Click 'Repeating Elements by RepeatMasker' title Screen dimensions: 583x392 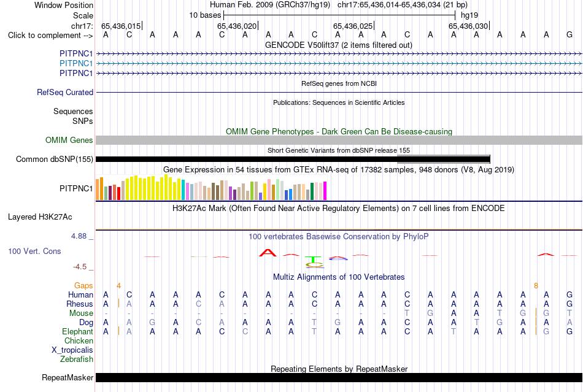pyautogui.click(x=339, y=369)
